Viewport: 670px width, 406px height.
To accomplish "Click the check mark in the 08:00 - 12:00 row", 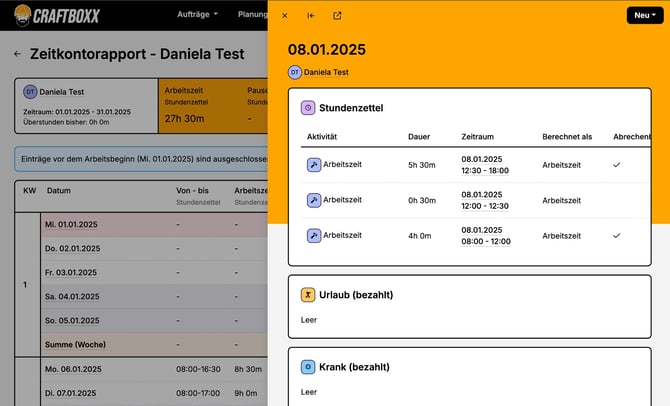I will tap(616, 235).
